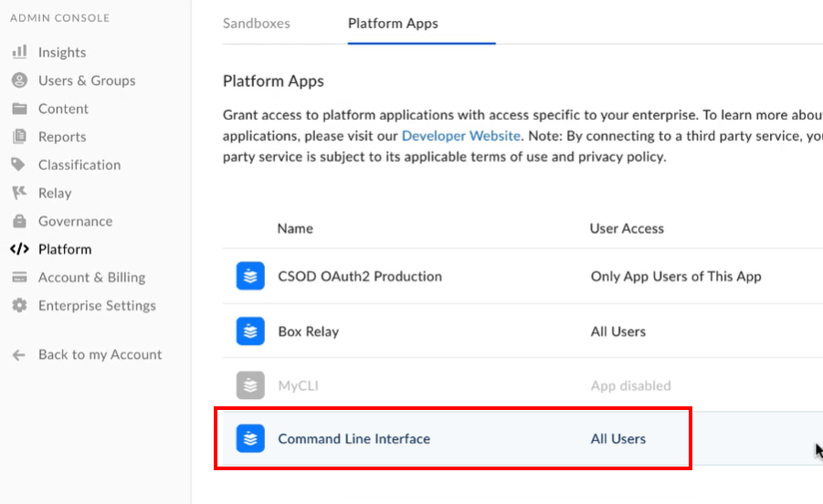The image size is (823, 504).
Task: Click the Command Line Interface app icon
Action: (250, 438)
